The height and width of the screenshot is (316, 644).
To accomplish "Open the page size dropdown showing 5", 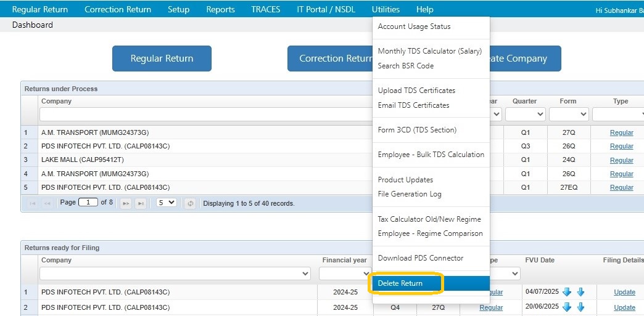I will point(166,203).
